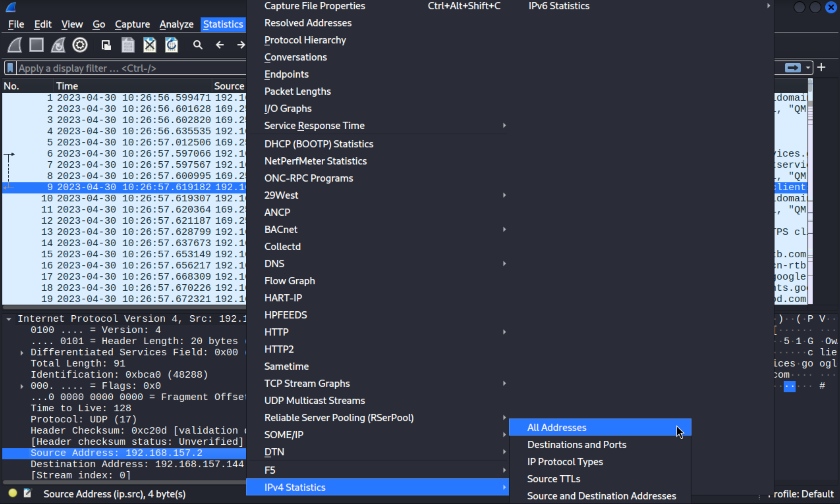
Task: Select All Addresses in IPv4 submenu
Action: click(x=600, y=427)
